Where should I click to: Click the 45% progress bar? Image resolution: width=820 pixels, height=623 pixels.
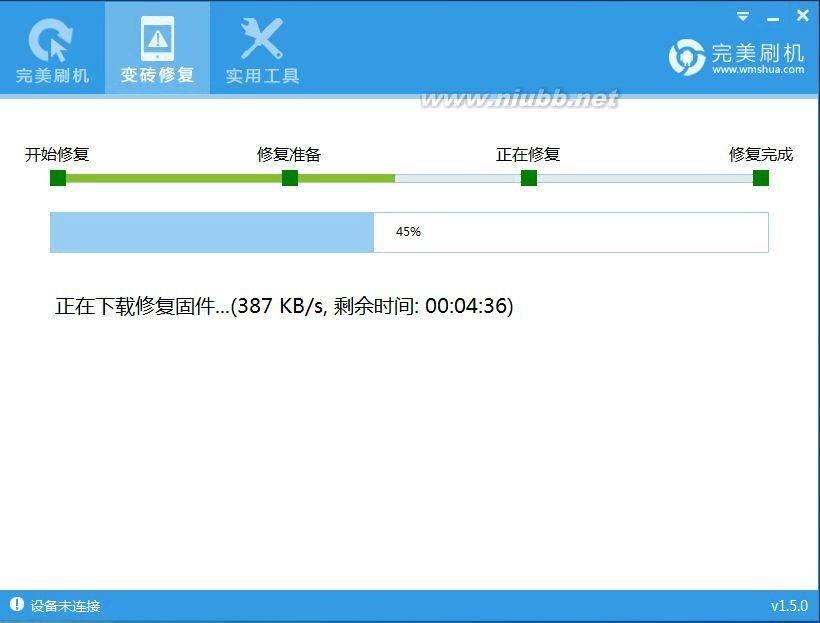(410, 231)
